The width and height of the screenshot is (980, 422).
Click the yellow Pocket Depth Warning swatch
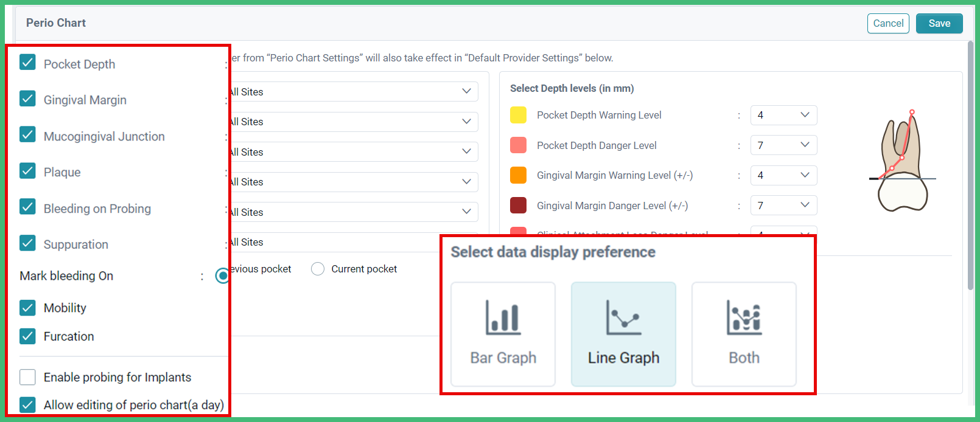(518, 115)
